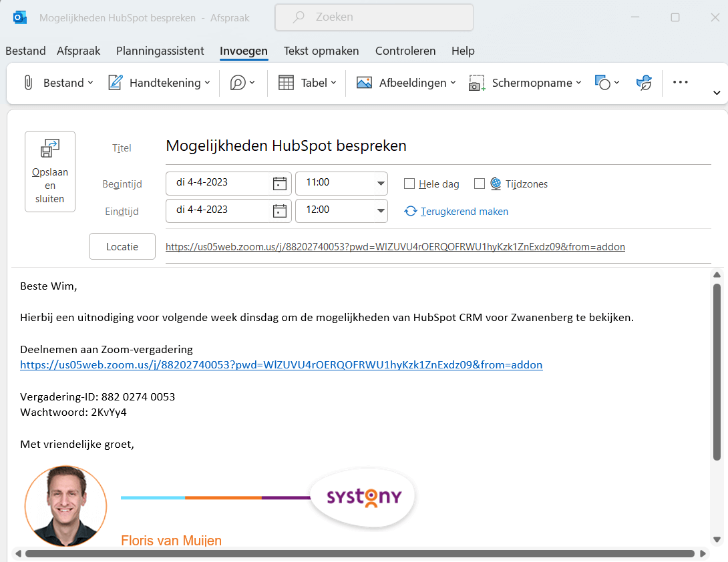
Task: Click the Opslaan en sluiten button
Action: pyautogui.click(x=50, y=172)
